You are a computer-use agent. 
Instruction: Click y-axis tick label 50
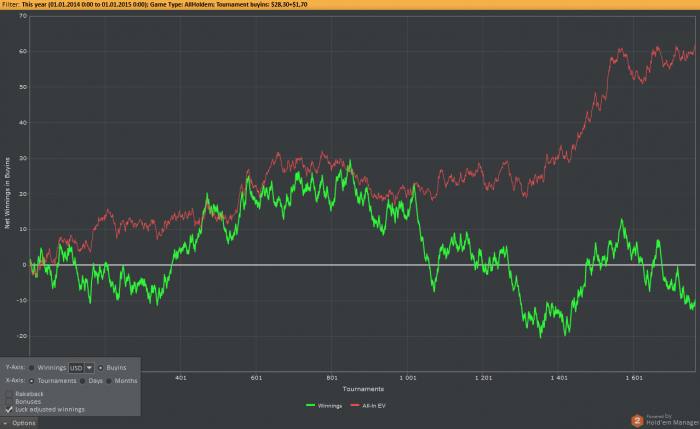tap(23, 87)
